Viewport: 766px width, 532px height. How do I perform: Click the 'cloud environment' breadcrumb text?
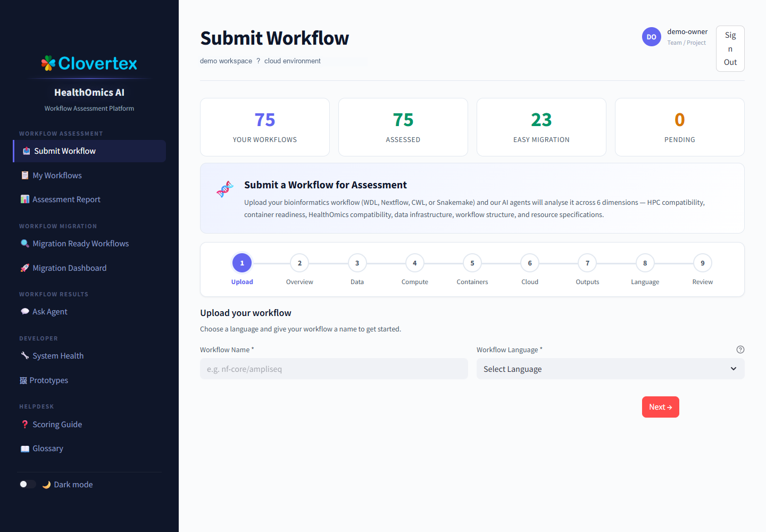click(293, 61)
